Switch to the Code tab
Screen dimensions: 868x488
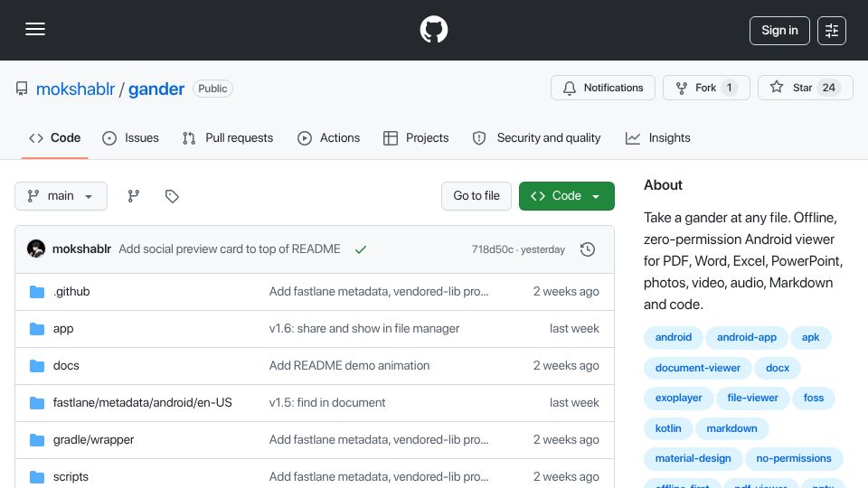pos(55,137)
